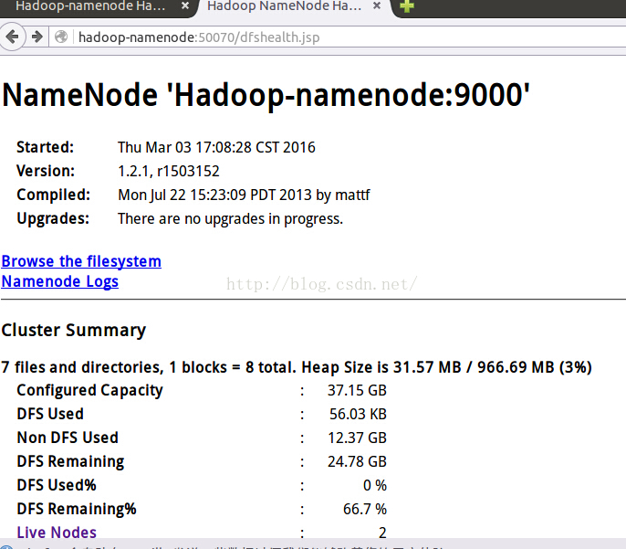Switch to the first 'Hadoop-namenode Ha...' tab
Image resolution: width=626 pixels, height=549 pixels.
coord(90,6)
